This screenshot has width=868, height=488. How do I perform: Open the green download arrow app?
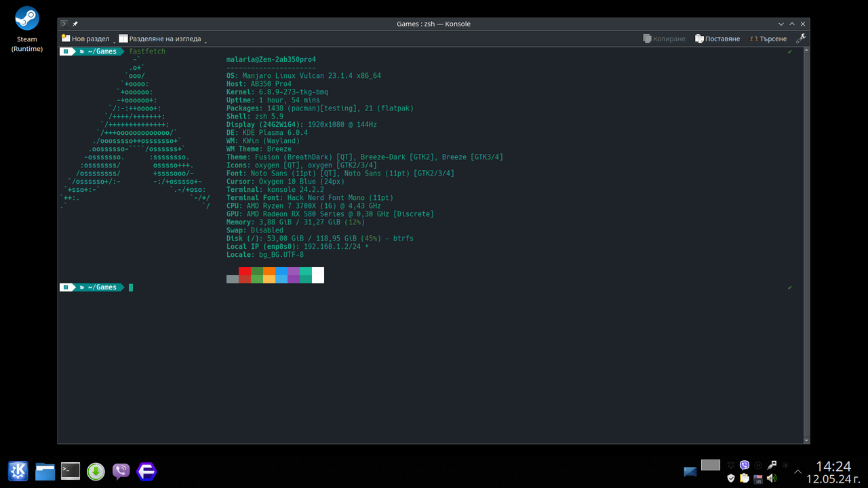click(x=96, y=471)
